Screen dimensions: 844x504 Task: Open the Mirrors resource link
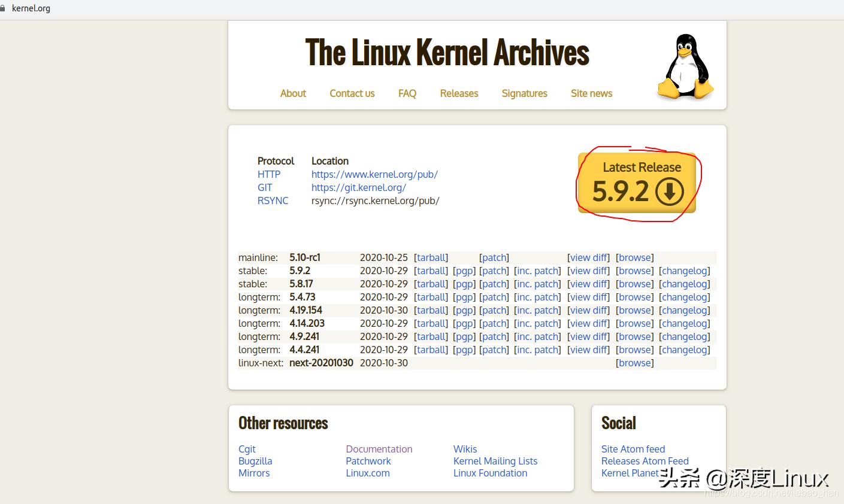coord(254,473)
